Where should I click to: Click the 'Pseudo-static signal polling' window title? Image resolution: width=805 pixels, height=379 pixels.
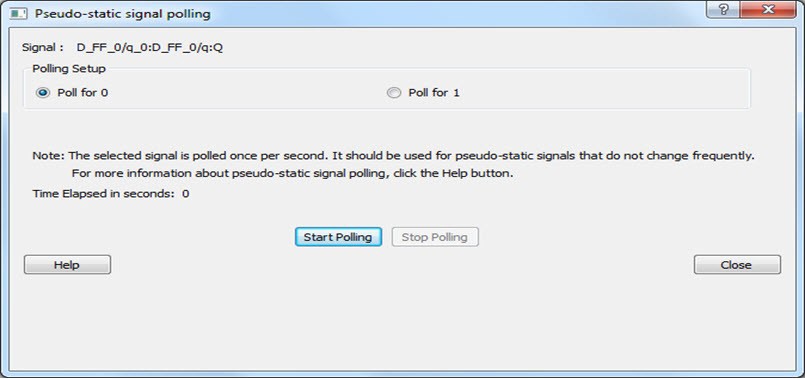(123, 14)
